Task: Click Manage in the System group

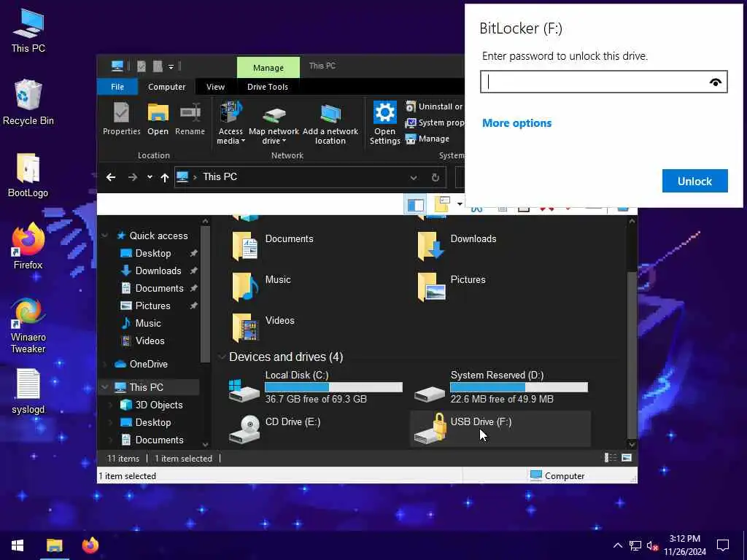Action: [427, 139]
